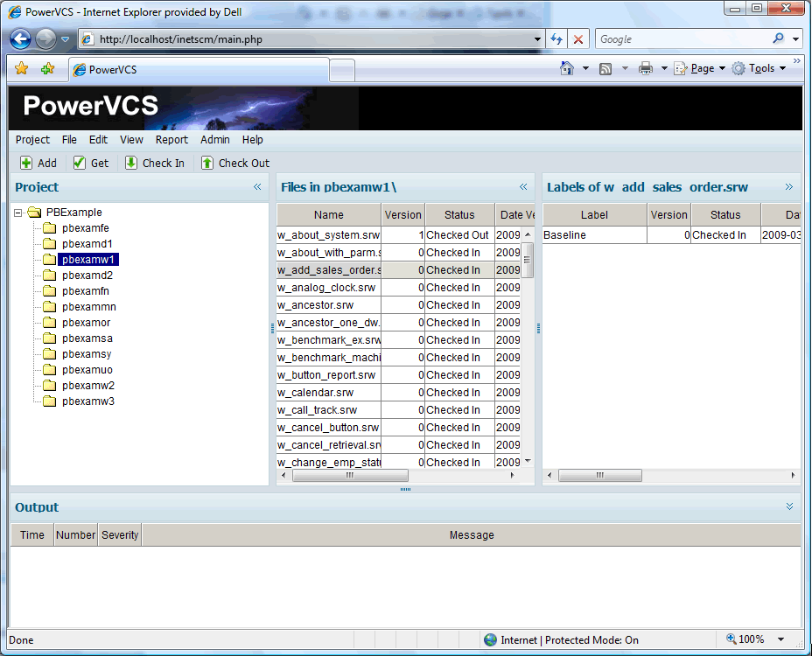Image resolution: width=812 pixels, height=656 pixels.
Task: Click the pbexamor folder icon
Action: pyautogui.click(x=49, y=323)
